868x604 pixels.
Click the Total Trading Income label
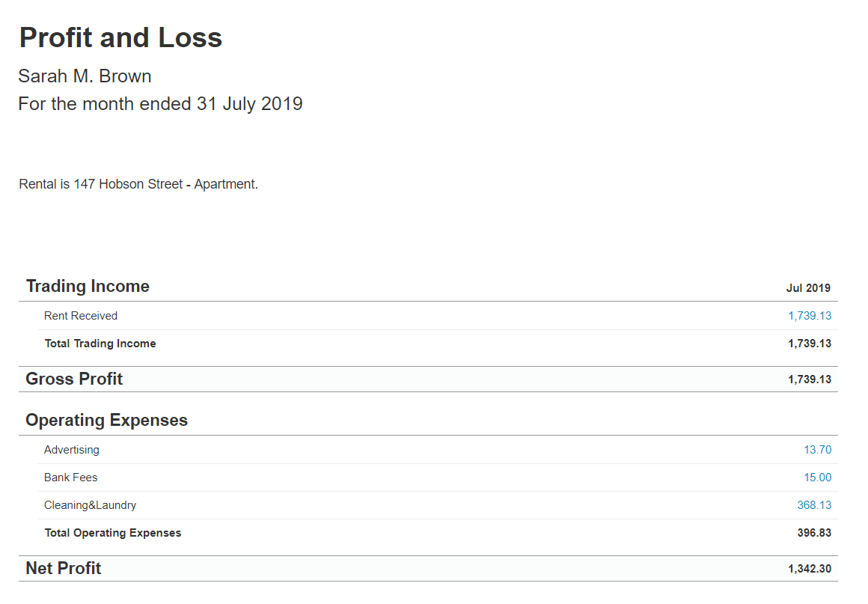coord(100,344)
